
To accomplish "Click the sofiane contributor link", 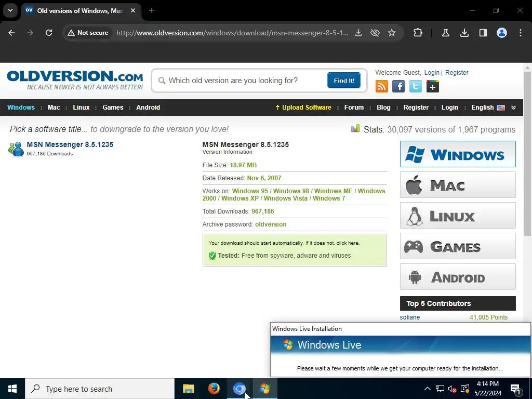I will coord(409,317).
